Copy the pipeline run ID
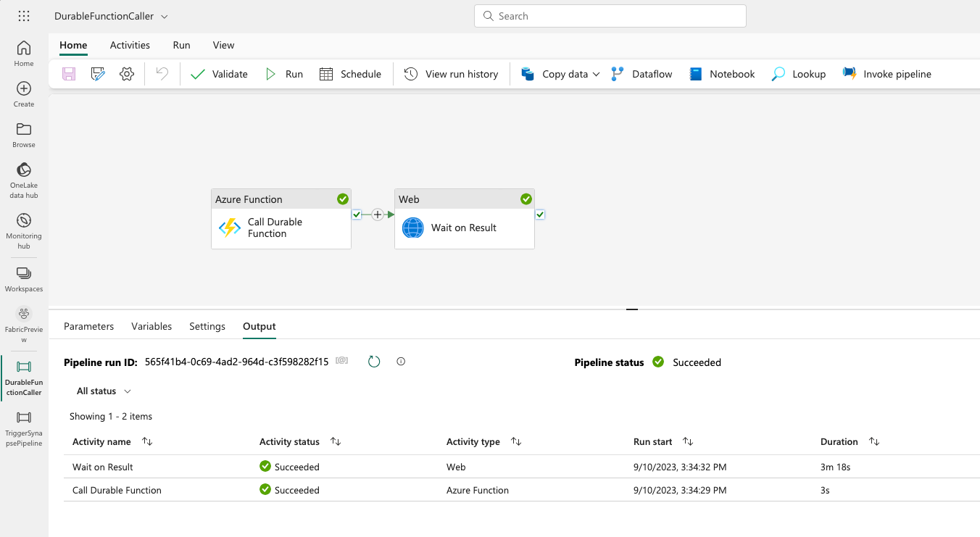 point(342,361)
